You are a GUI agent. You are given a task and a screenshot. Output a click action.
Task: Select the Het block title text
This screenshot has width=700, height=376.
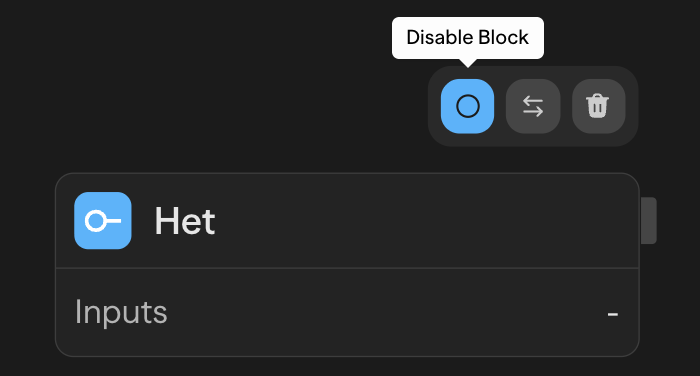[185, 221]
